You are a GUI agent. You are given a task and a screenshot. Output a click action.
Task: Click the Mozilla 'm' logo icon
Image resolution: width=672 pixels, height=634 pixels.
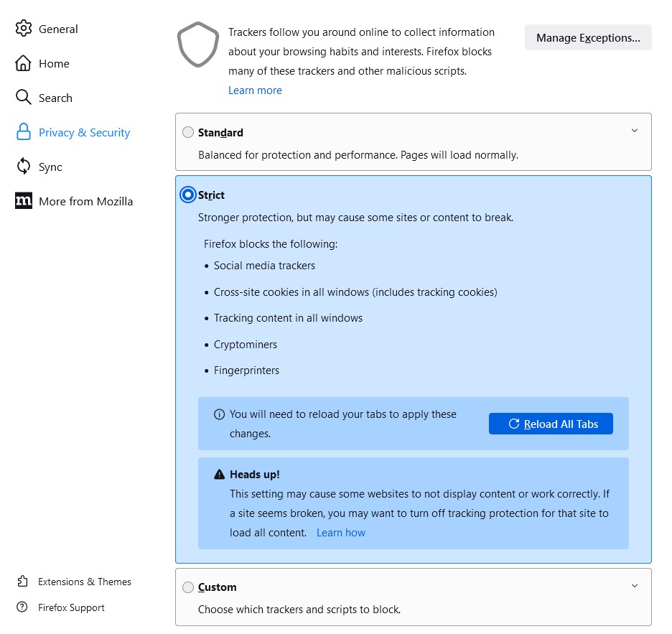point(24,201)
